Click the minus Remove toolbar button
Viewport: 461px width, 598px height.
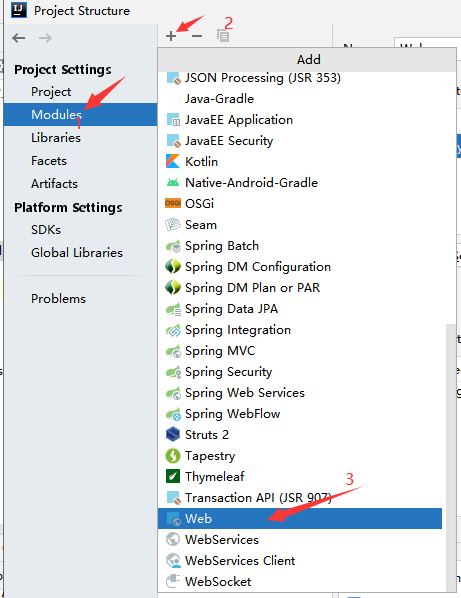197,36
